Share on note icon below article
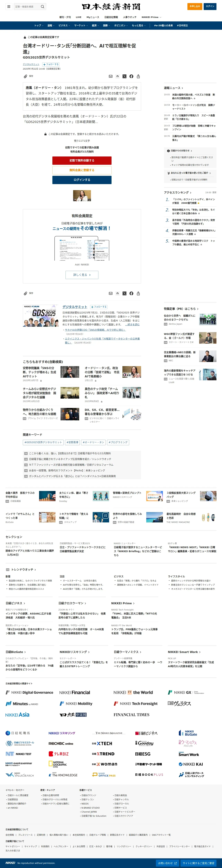This screenshot has height=868, width=222. tap(117, 293)
